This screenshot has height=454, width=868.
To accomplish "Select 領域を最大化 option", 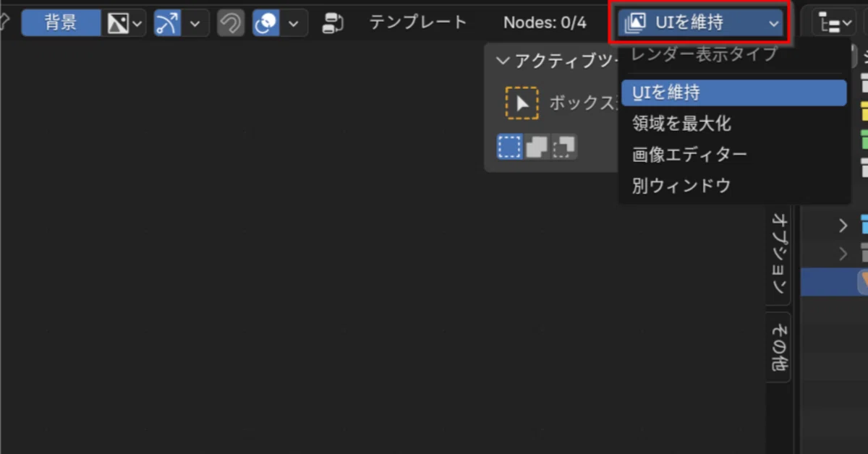I will 733,124.
